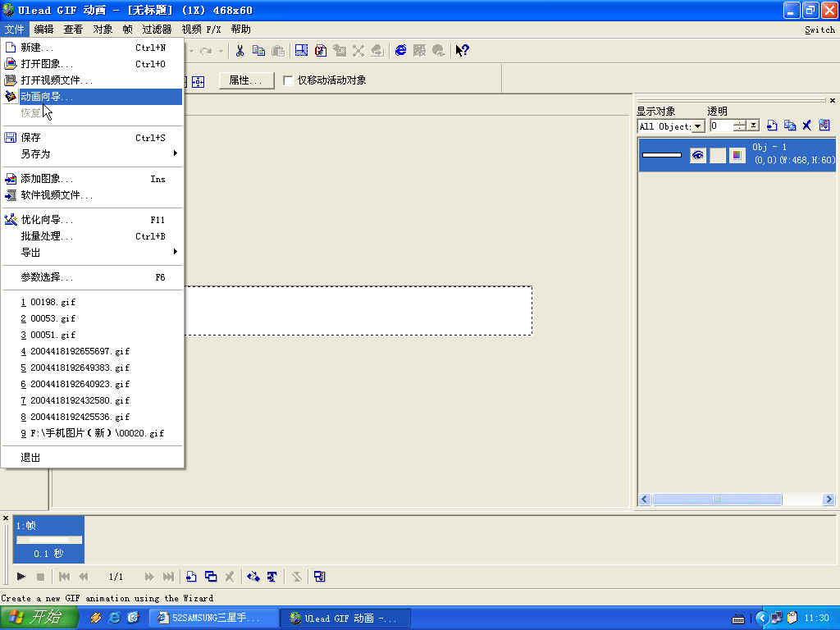The image size is (840, 630).
Task: Increase transparency with the spinner control
Action: coord(737,122)
